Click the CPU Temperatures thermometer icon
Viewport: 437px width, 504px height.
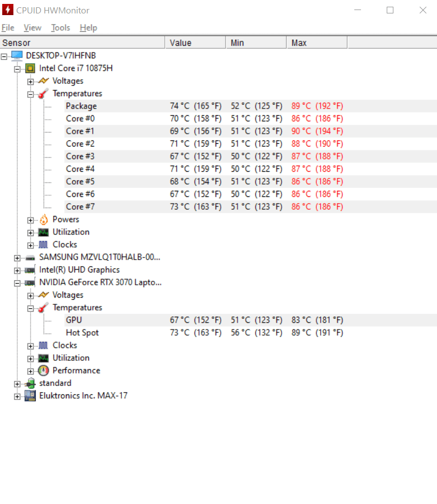tap(44, 93)
